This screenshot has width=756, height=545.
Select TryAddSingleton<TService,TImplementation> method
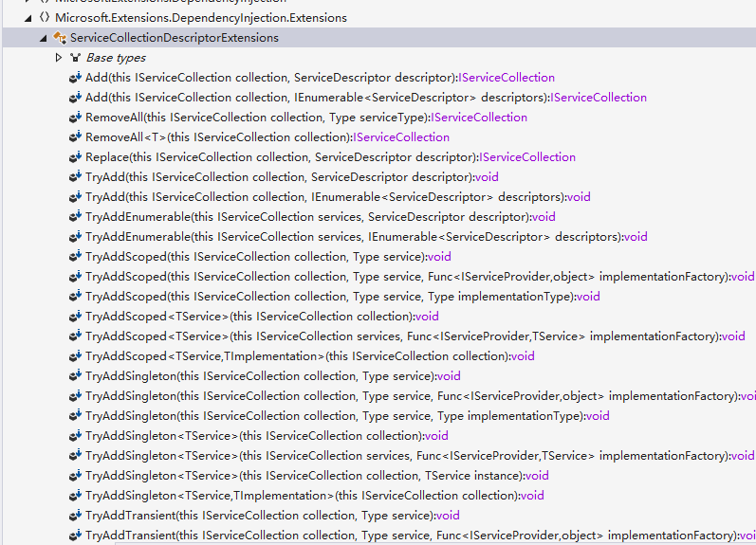click(x=314, y=496)
